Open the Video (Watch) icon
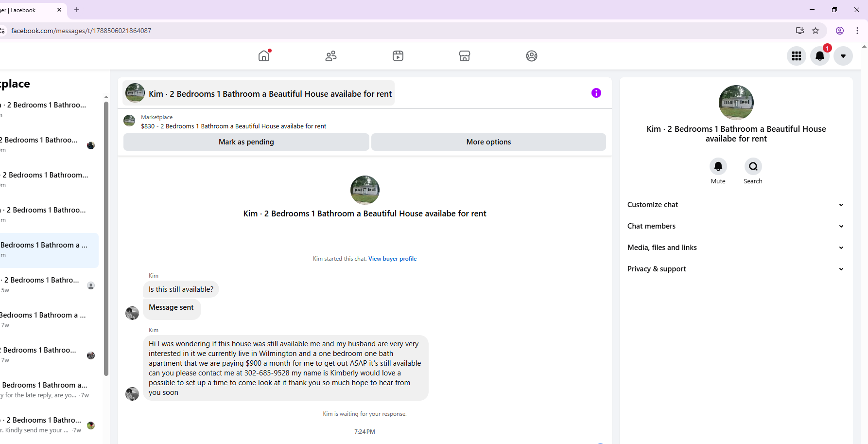Image resolution: width=868 pixels, height=444 pixels. click(398, 56)
